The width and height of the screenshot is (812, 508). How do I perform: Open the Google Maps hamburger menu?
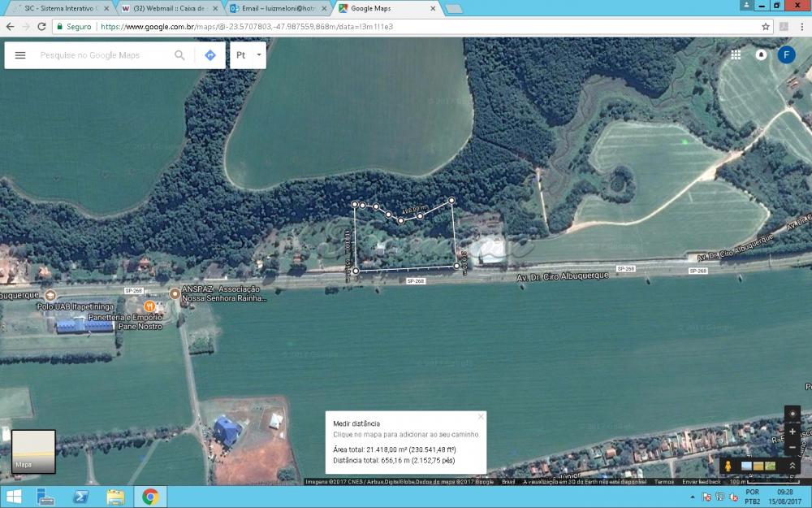tap(20, 55)
